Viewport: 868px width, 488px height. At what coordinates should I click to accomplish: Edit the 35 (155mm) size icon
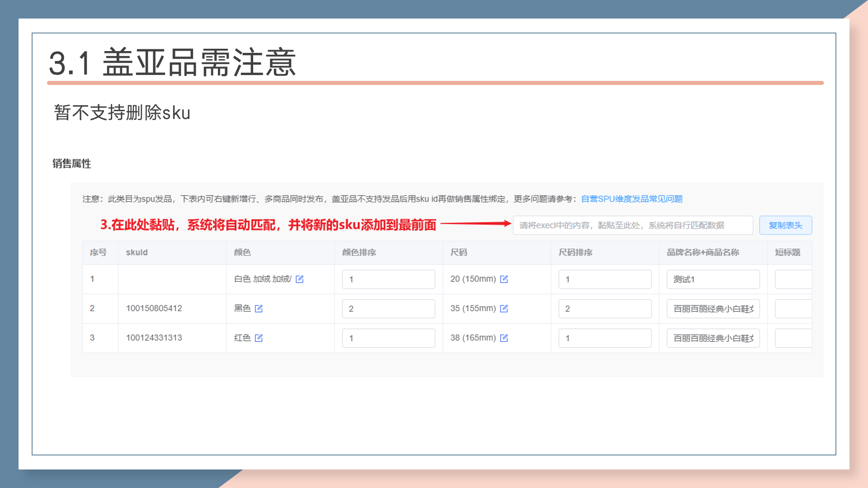[x=504, y=309]
